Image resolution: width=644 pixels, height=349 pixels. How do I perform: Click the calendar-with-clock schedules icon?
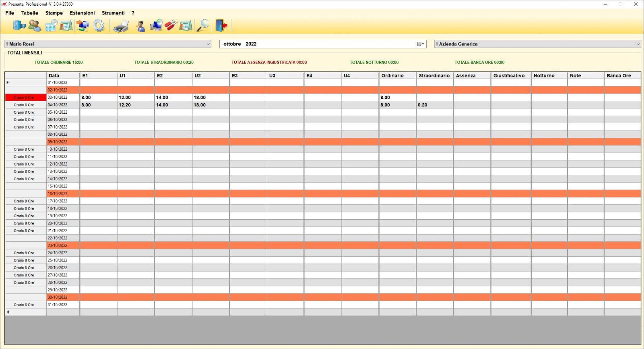pyautogui.click(x=51, y=26)
